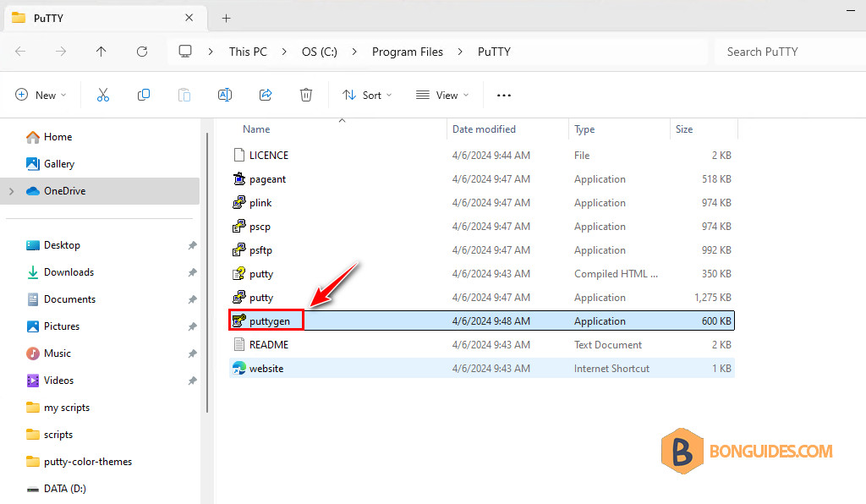Click README's Text Document type cell
The image size is (866, 504).
[607, 344]
